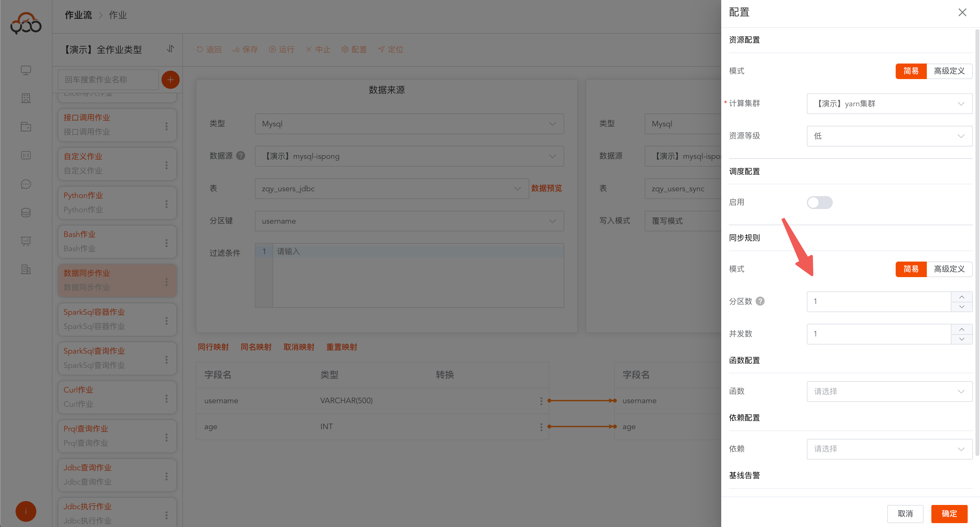Viewport: 980px width, 527px height.
Task: Select 高级定义 mode under 资源配置
Action: (x=949, y=71)
